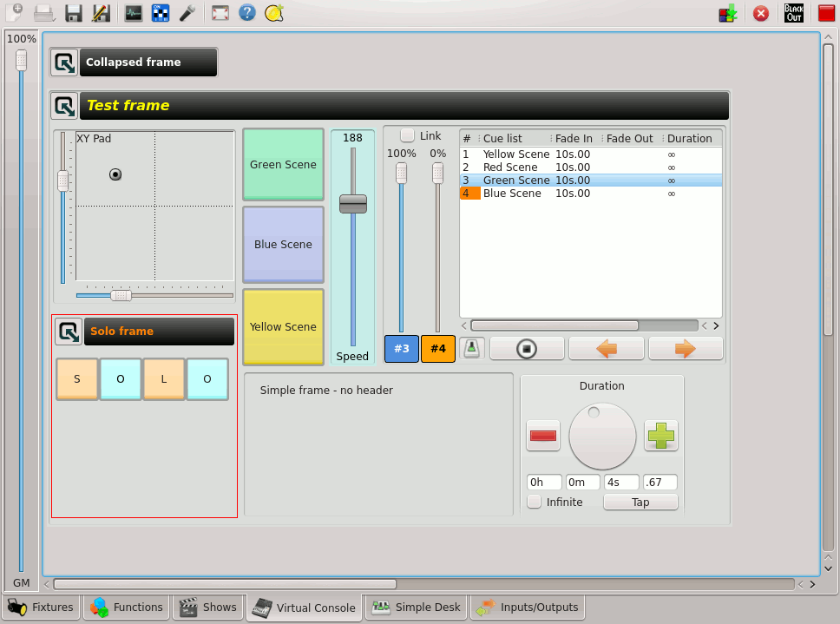Viewport: 840px width, 624px height.
Task: Click the Tap button
Action: 640,502
